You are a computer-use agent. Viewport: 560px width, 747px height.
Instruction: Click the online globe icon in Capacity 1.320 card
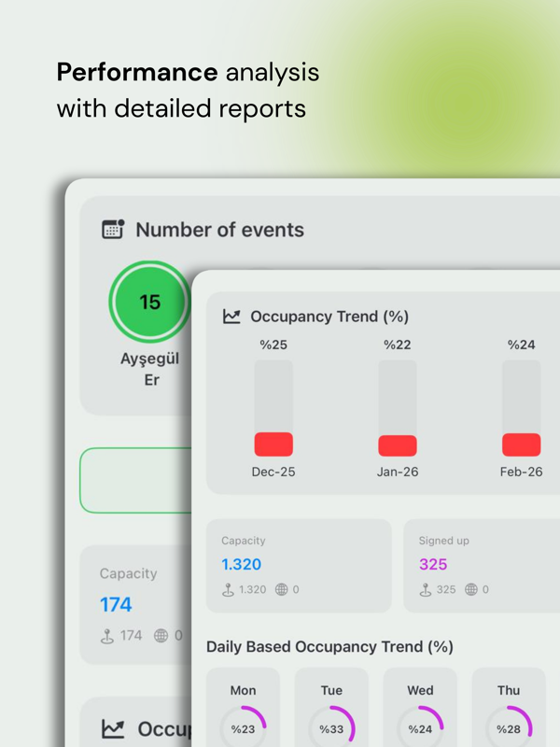(x=282, y=590)
